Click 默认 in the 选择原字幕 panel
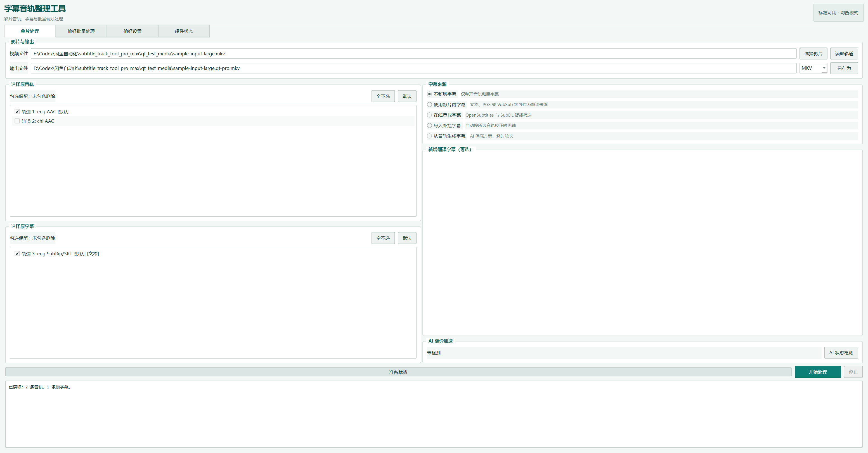Screen dimensions: 868x453 pyautogui.click(x=407, y=238)
